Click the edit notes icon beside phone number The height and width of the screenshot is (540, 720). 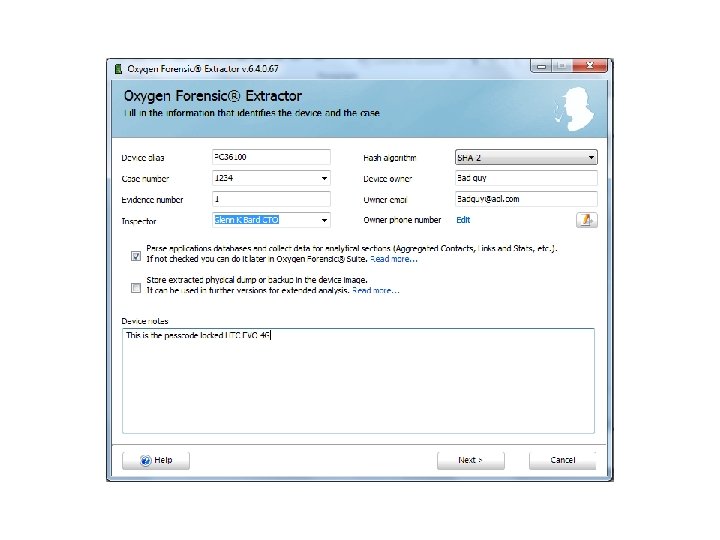click(586, 220)
